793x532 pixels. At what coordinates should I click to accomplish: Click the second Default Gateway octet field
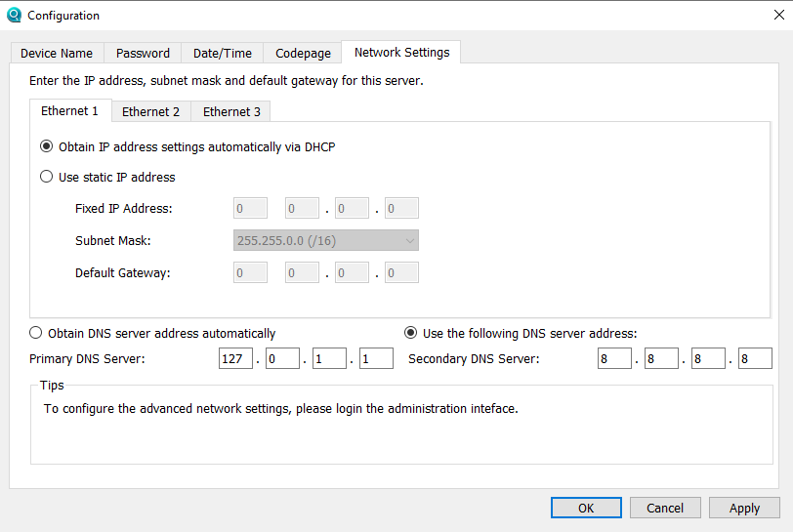click(302, 272)
